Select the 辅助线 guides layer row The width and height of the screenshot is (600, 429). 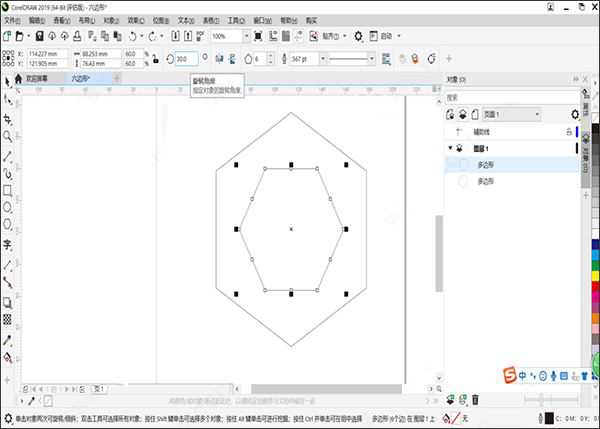click(x=512, y=132)
